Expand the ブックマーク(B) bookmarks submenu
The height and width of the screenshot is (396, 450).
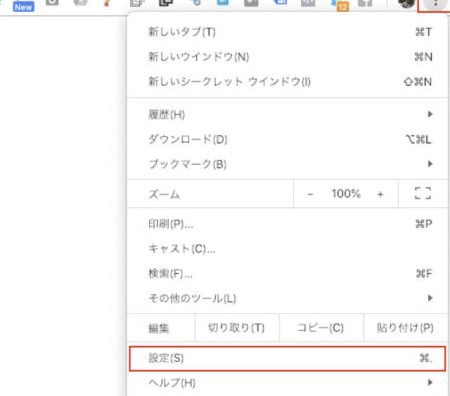287,164
